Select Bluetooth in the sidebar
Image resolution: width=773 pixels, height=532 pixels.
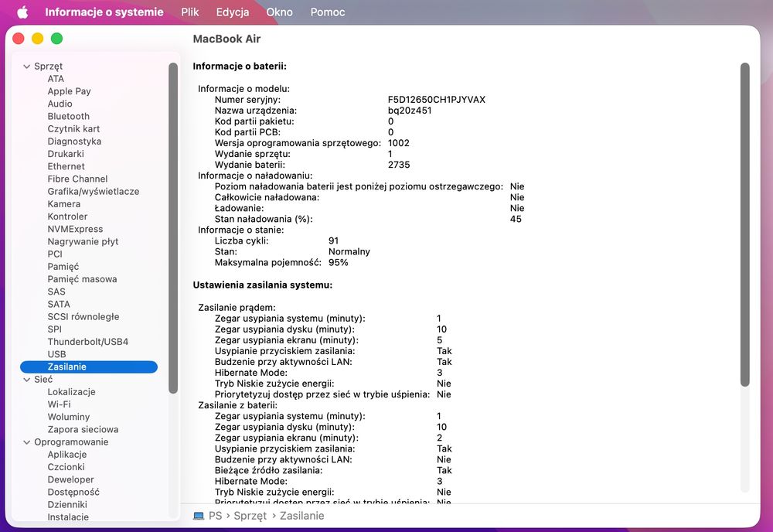click(x=69, y=116)
